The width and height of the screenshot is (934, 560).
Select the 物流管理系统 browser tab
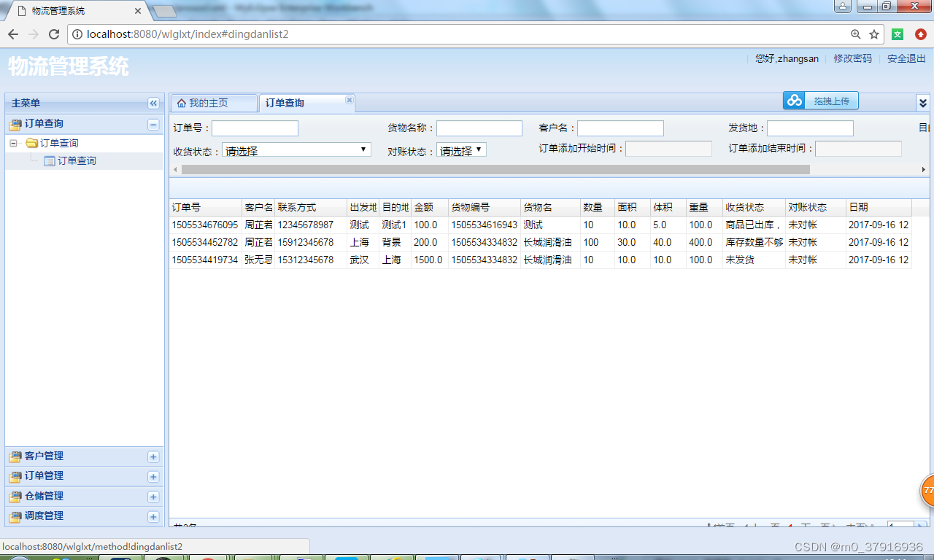point(77,11)
